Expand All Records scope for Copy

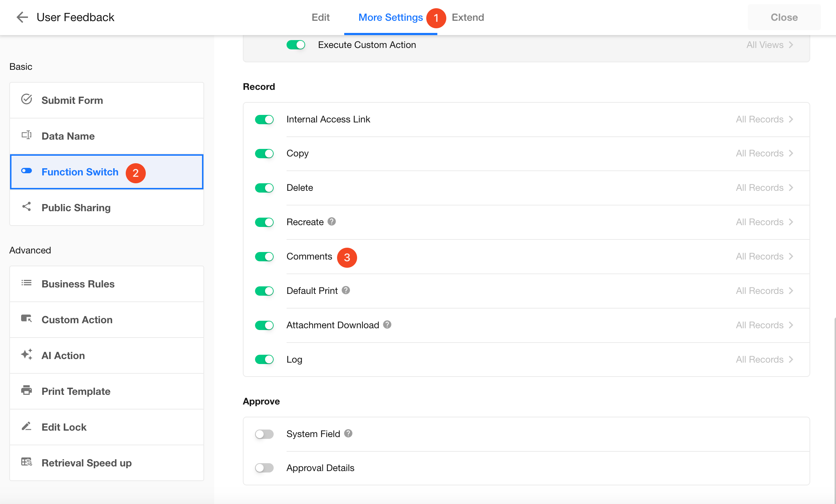764,153
